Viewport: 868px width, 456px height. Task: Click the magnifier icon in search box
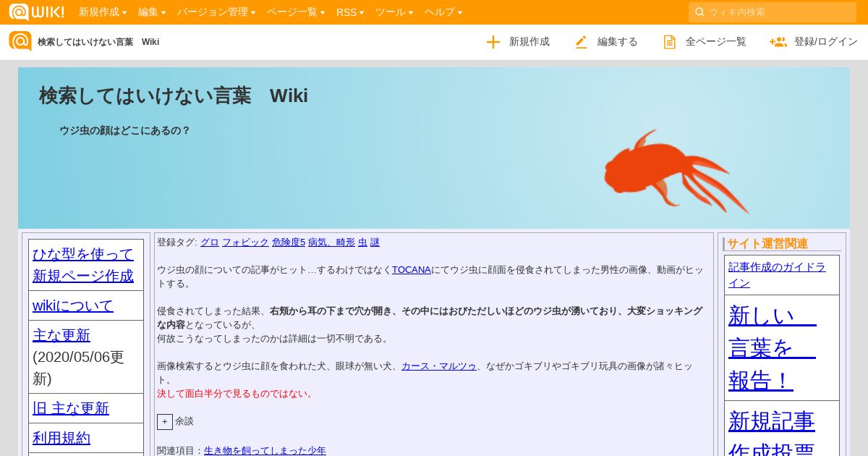pos(699,12)
